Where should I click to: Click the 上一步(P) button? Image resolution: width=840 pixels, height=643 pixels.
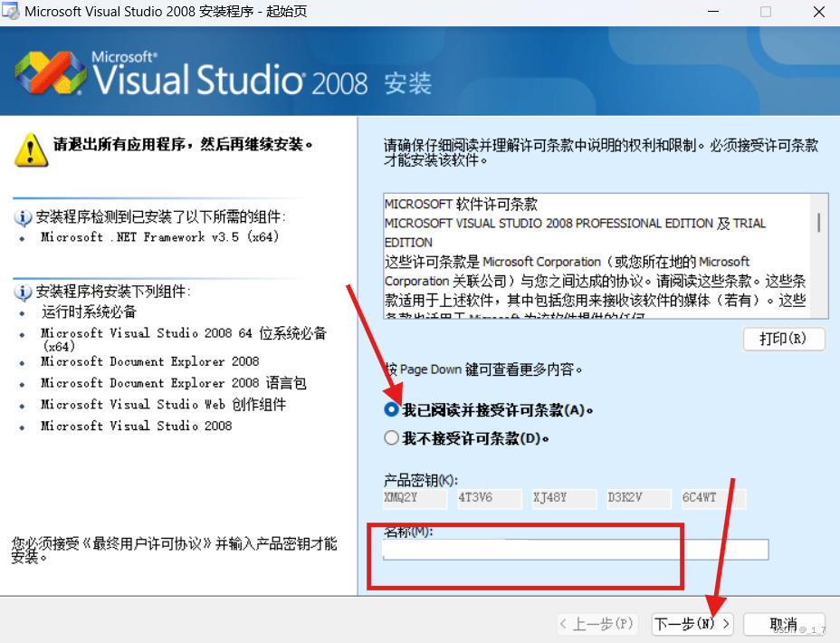(597, 624)
